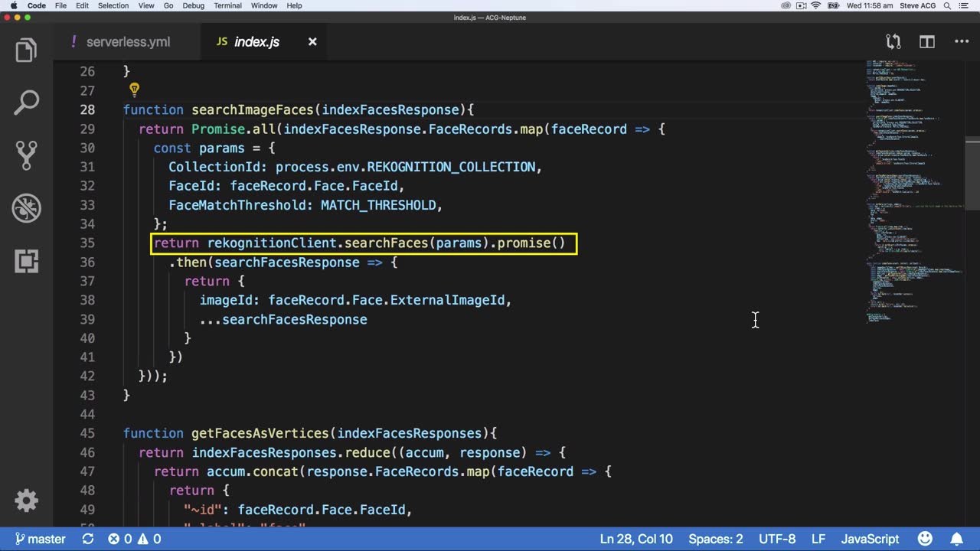Toggle the split editor layout icon
This screenshot has height=551, width=980.
coord(927,42)
